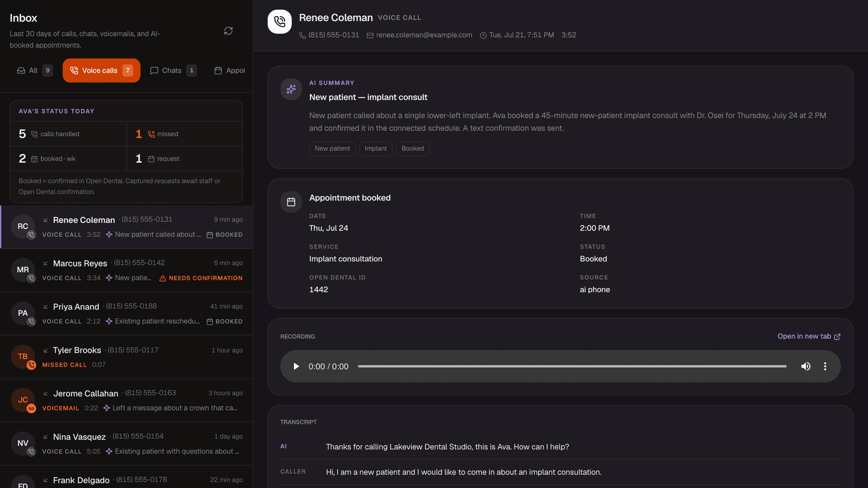Viewport: 868px width, 488px height.
Task: Open the Priya Anand voice call
Action: point(126,314)
